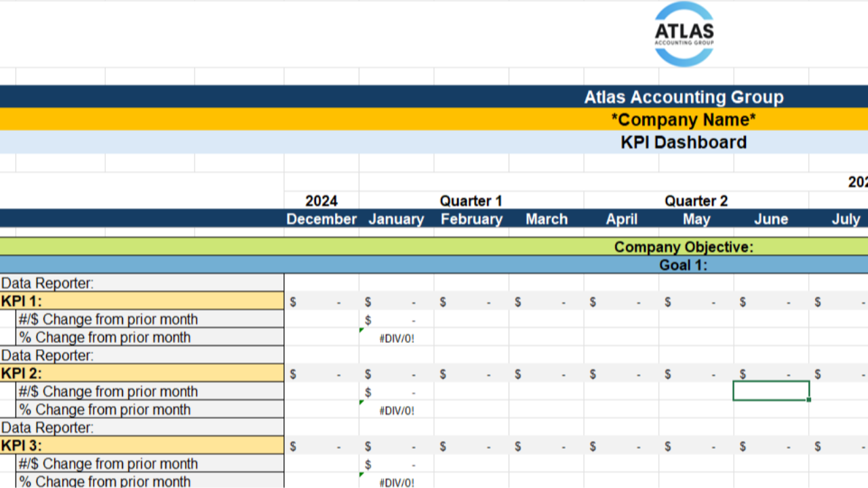Click % Change from prior month under KPI 2
868x488 pixels.
click(150, 409)
